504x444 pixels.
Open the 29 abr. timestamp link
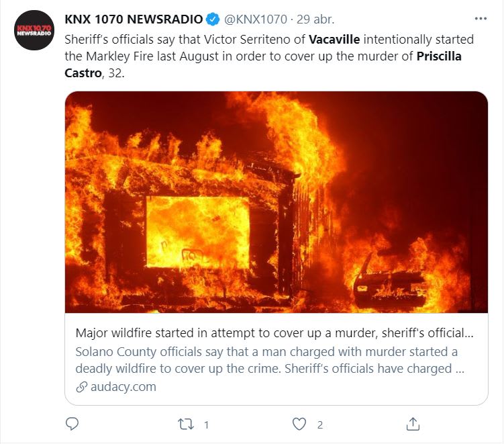(315, 19)
